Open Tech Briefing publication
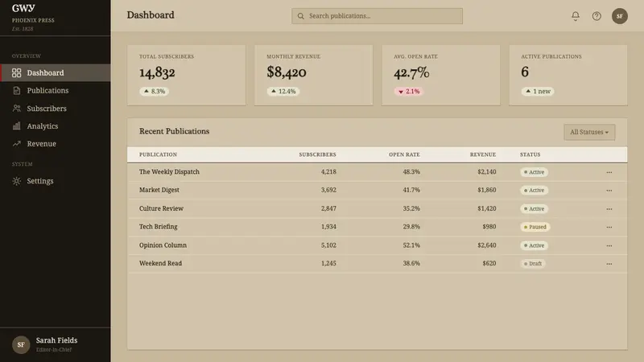 pos(158,227)
